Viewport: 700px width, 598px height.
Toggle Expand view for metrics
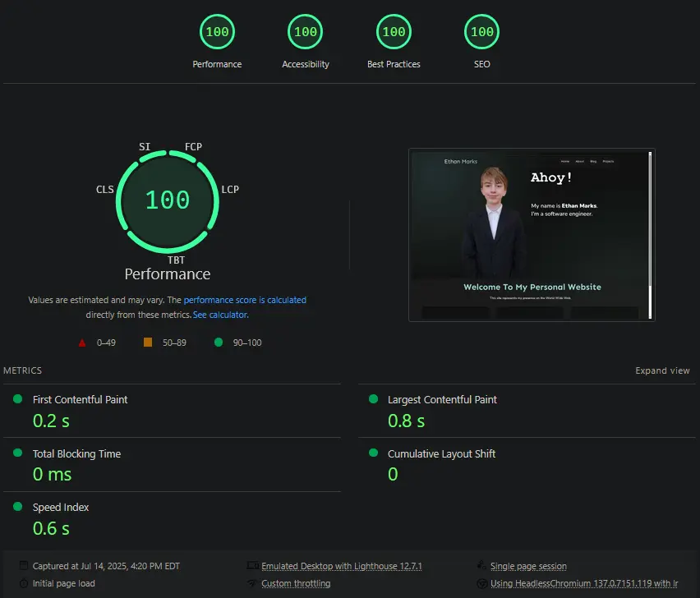(662, 370)
